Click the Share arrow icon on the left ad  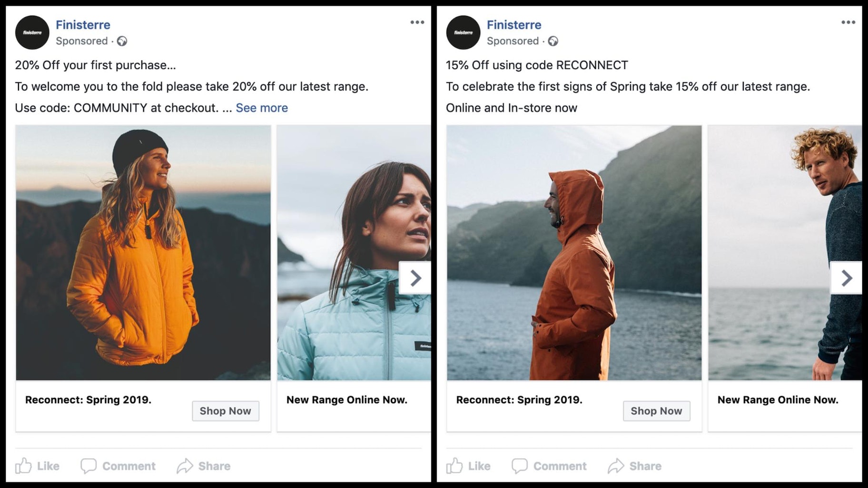pyautogui.click(x=186, y=466)
